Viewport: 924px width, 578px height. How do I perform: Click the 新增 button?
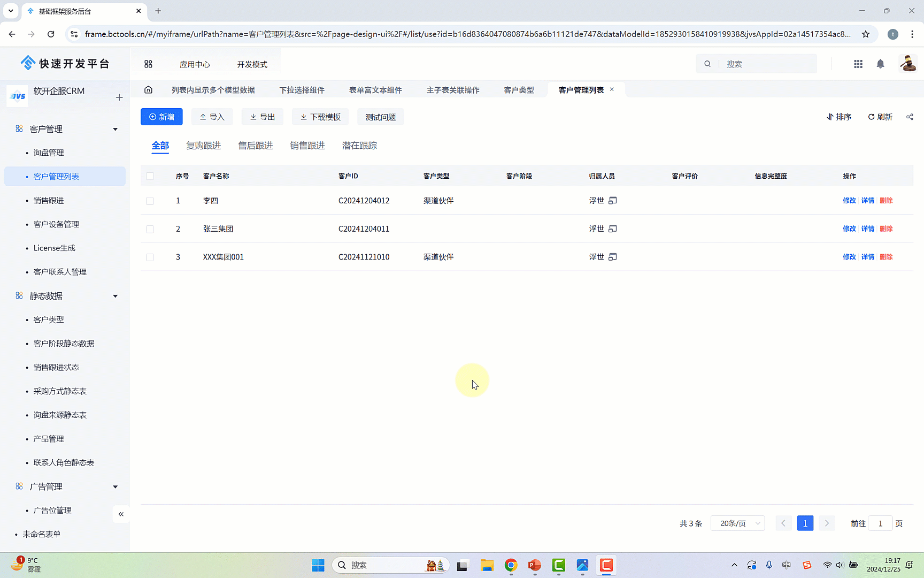click(161, 117)
